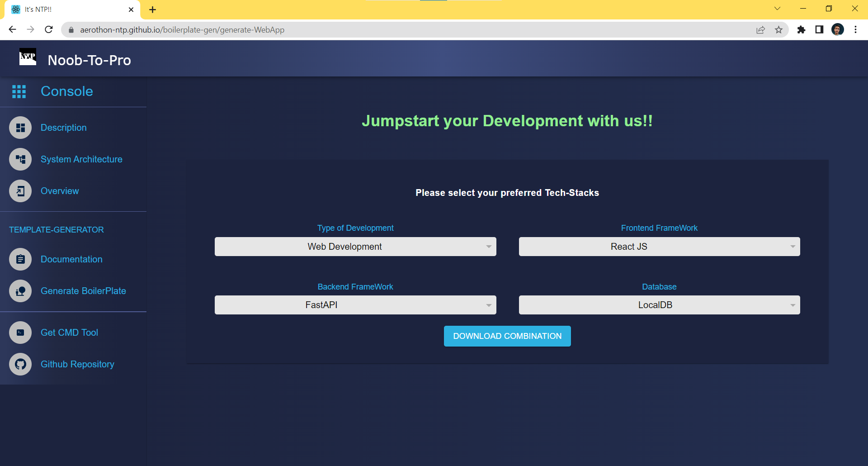Reload the page
Viewport: 868px width, 466px height.
coord(49,29)
